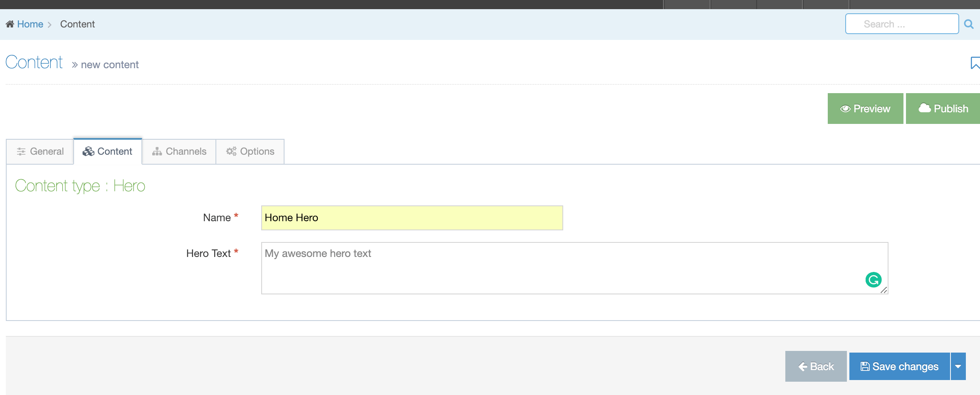Screen dimensions: 980x395
Task: Expand the Save changes dropdown arrow
Action: [x=958, y=366]
